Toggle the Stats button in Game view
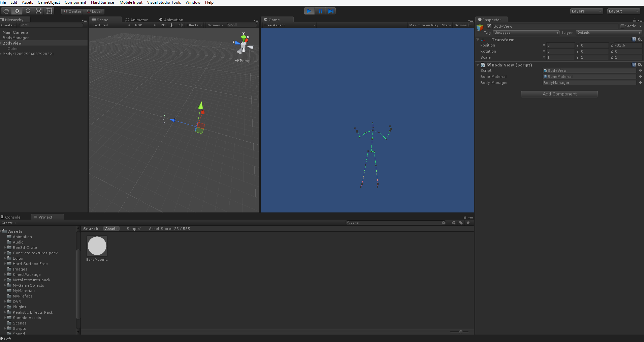The height and width of the screenshot is (342, 644). coord(446,25)
